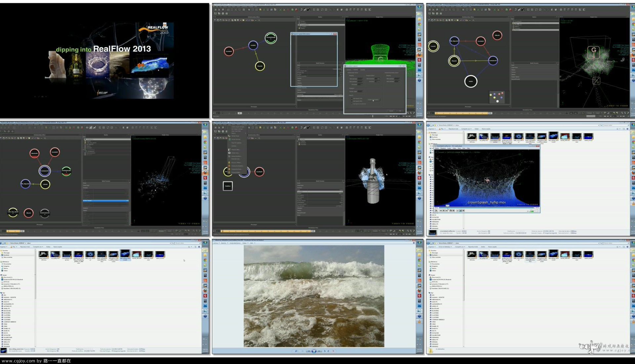Open Chrome from taskbar beside bottle viewport

[419, 142]
